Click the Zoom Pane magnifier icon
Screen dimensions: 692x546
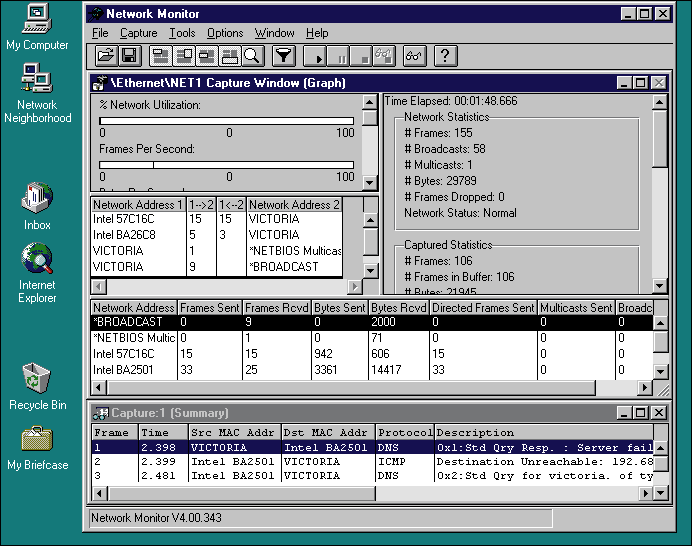click(252, 56)
